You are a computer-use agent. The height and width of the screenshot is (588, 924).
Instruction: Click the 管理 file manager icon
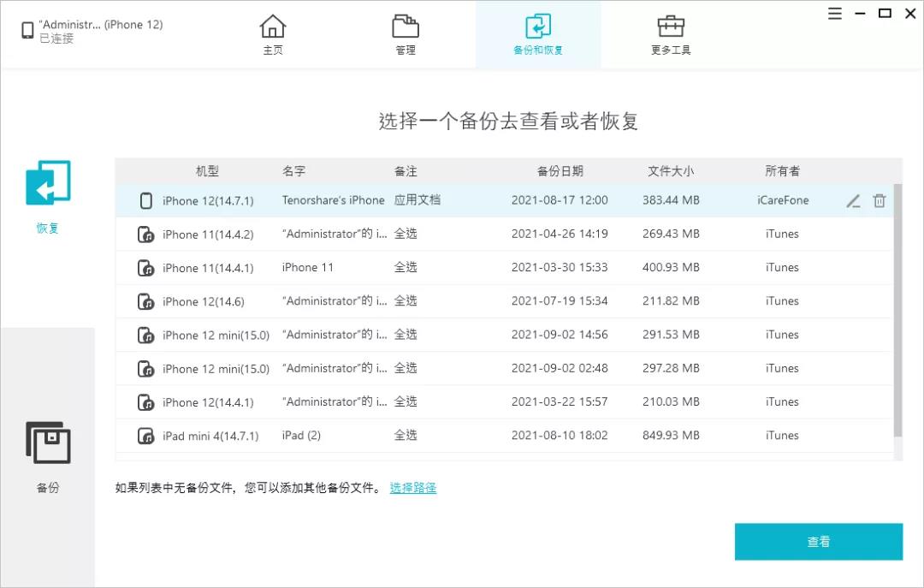(405, 27)
